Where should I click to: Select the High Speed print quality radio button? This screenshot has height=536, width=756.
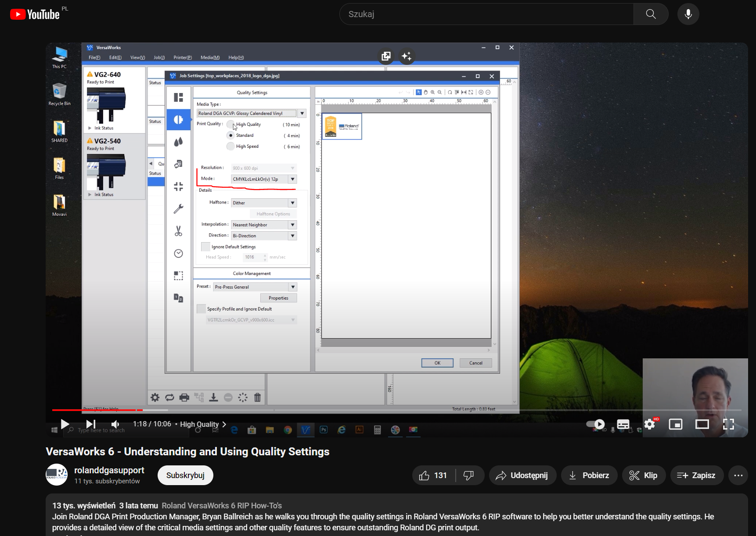230,147
